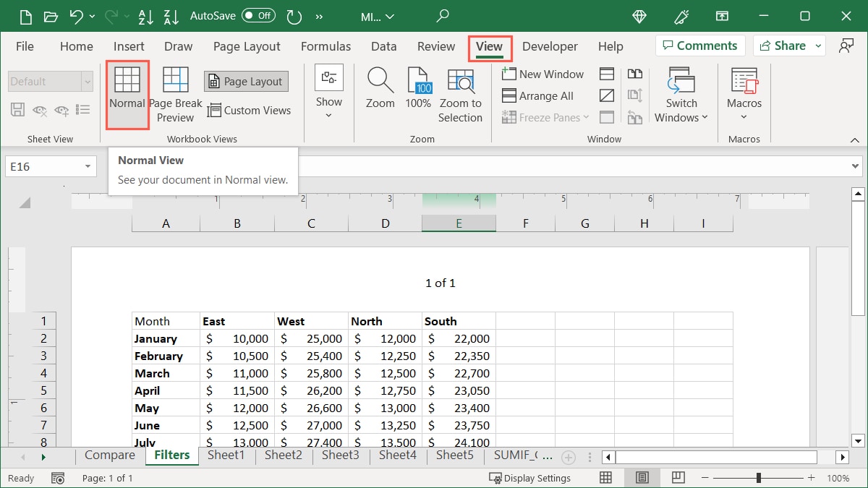Open the Sheet3 worksheet tab
Image resolution: width=868 pixels, height=488 pixels.
(340, 455)
